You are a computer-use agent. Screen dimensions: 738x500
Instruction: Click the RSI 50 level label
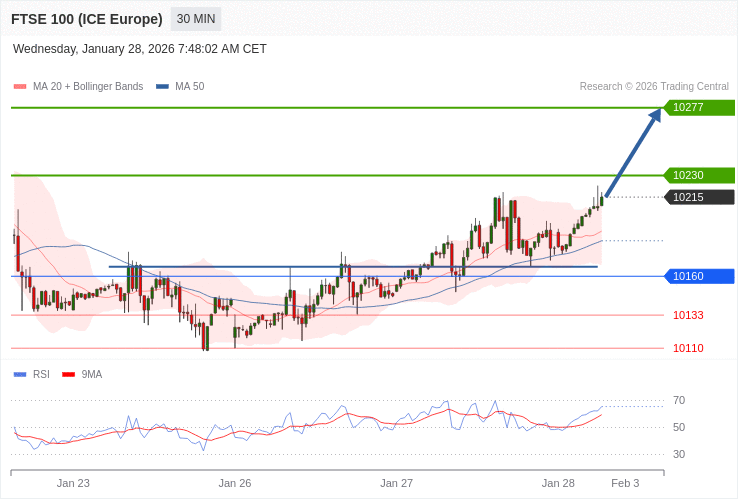pyautogui.click(x=679, y=427)
